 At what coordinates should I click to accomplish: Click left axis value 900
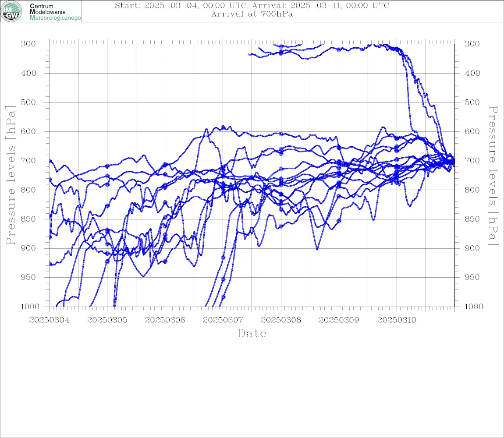coord(28,248)
